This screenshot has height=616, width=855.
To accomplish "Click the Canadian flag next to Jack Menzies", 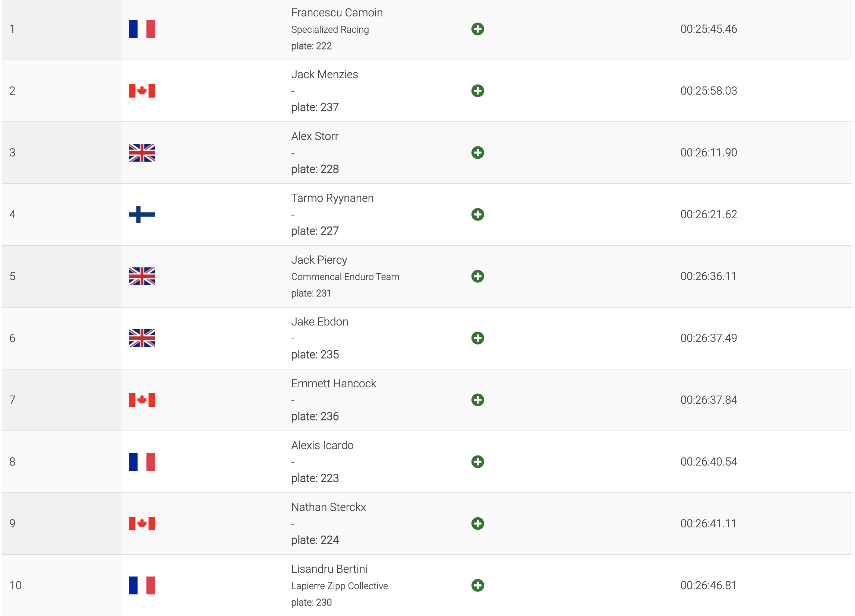I will (142, 91).
